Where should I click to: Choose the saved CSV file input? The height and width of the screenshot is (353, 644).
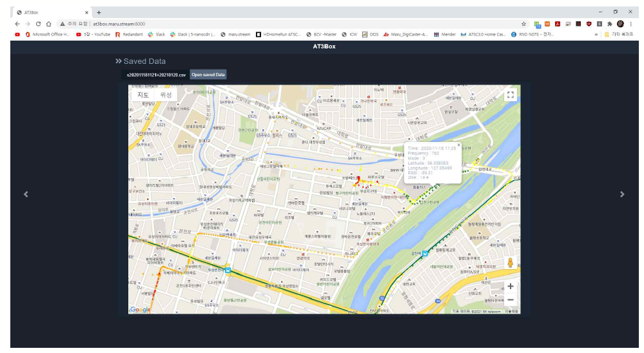pos(156,75)
